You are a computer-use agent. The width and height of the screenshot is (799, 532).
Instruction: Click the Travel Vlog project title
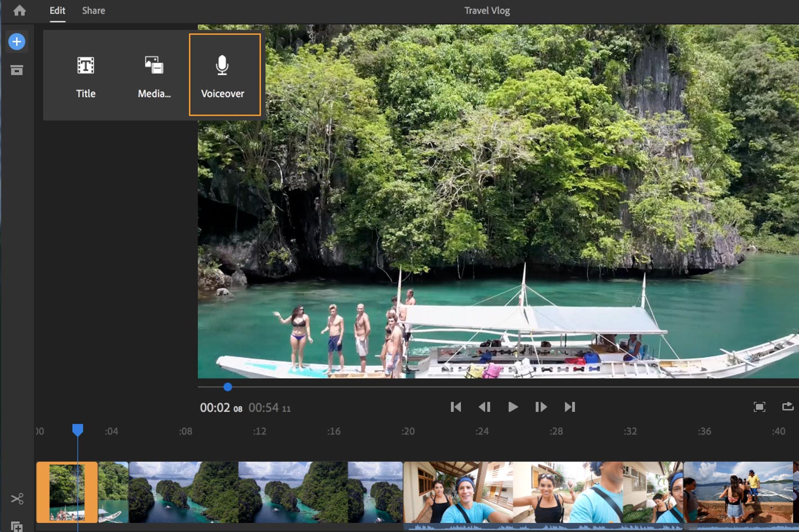[487, 11]
